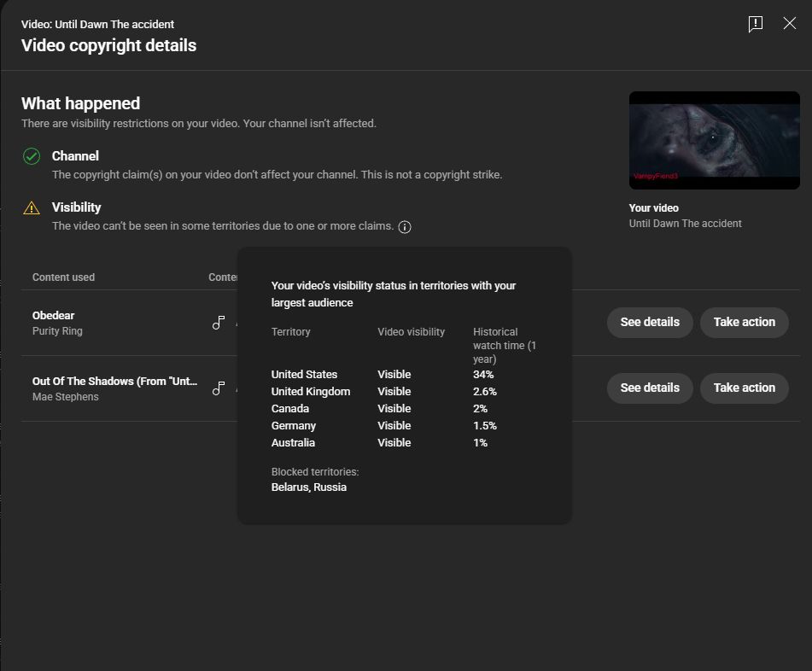Viewport: 812px width, 671px height.
Task: Close the video copyright details dialog
Action: pyautogui.click(x=789, y=23)
